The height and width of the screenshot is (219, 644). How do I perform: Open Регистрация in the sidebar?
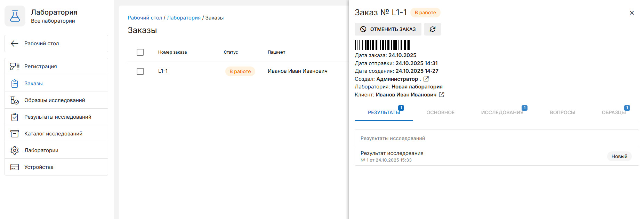(x=40, y=67)
